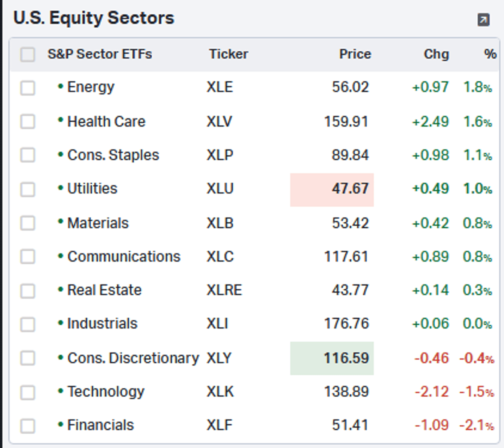The image size is (504, 448).
Task: Click the XLV ticker for Health Care
Action: click(219, 121)
